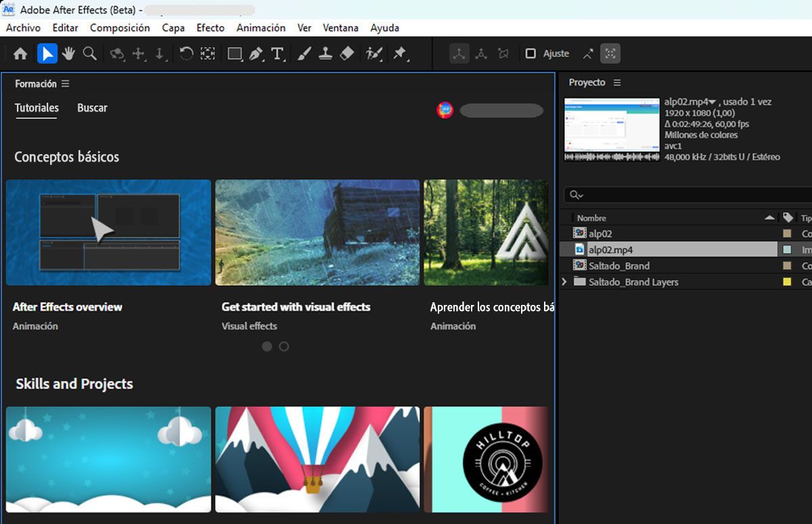This screenshot has height=524, width=812.
Task: Switch to the Tutoriales tab
Action: (37, 108)
